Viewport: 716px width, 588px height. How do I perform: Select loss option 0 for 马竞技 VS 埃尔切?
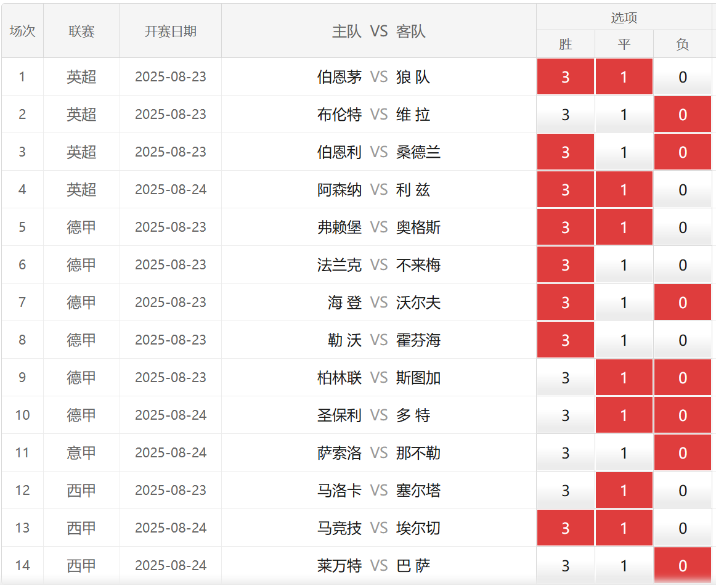[x=682, y=528]
